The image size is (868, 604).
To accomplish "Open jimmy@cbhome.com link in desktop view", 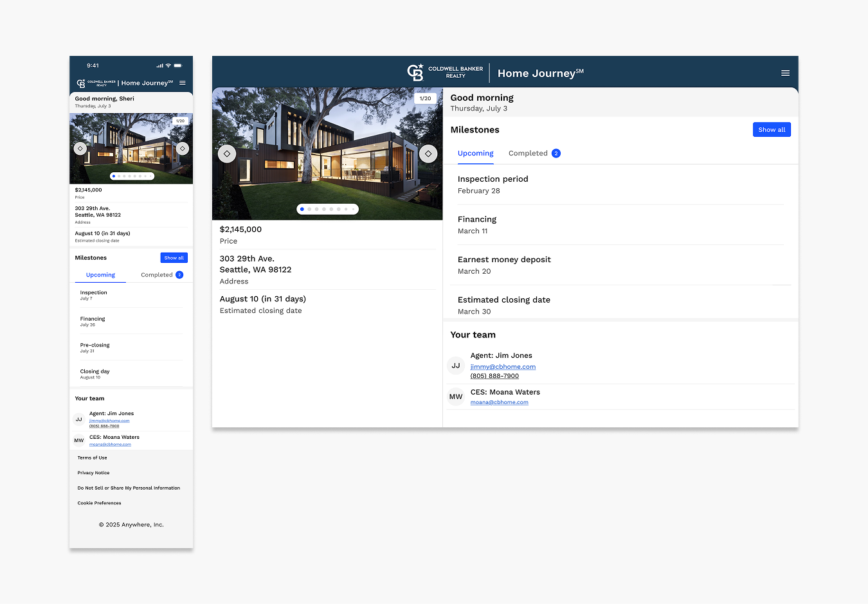I will coord(503,367).
